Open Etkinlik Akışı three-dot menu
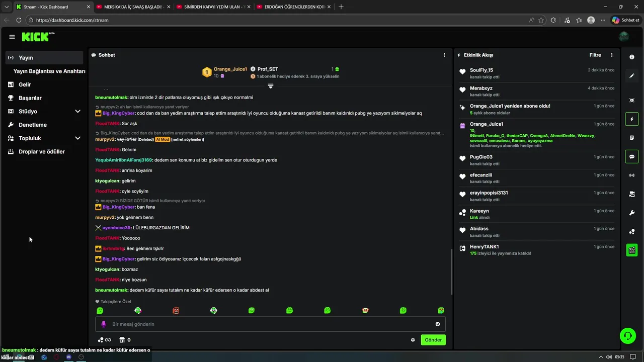Image resolution: width=644 pixels, height=362 pixels. click(x=612, y=55)
